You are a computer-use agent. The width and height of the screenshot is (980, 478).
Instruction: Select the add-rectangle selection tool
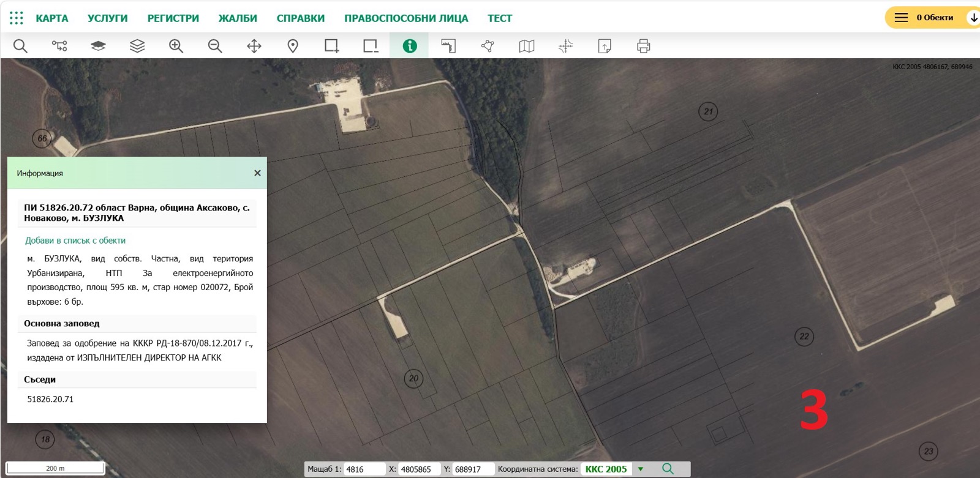(x=332, y=46)
